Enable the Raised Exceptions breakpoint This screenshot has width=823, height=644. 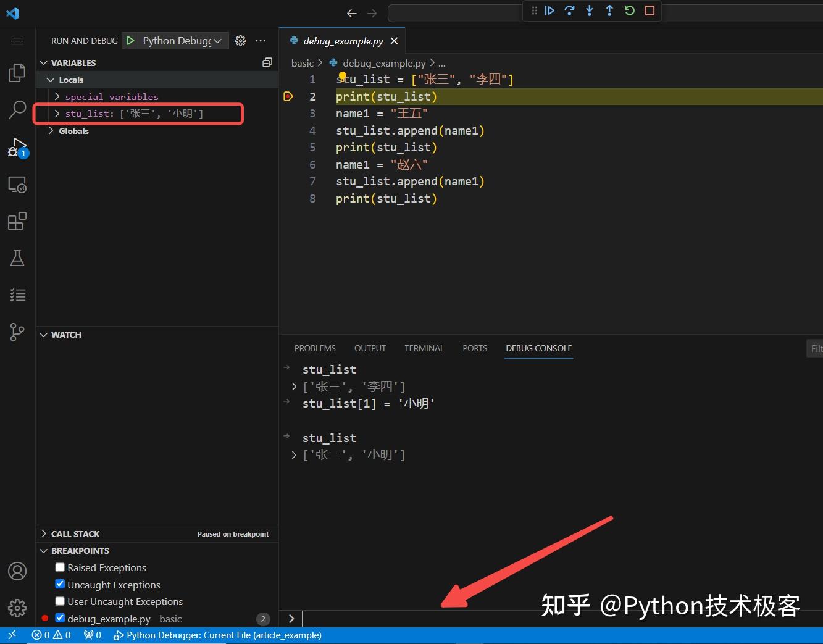coord(60,566)
